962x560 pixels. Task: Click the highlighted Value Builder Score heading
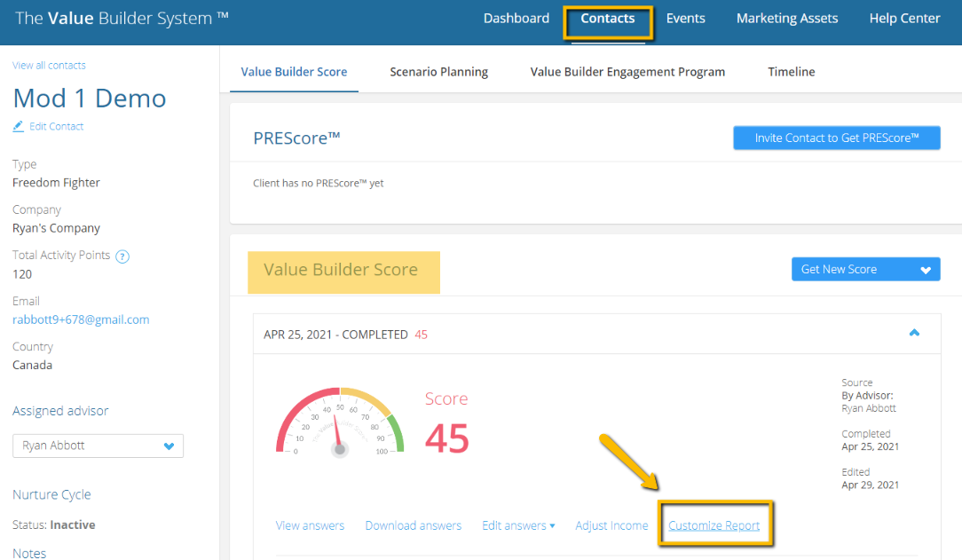[343, 269]
